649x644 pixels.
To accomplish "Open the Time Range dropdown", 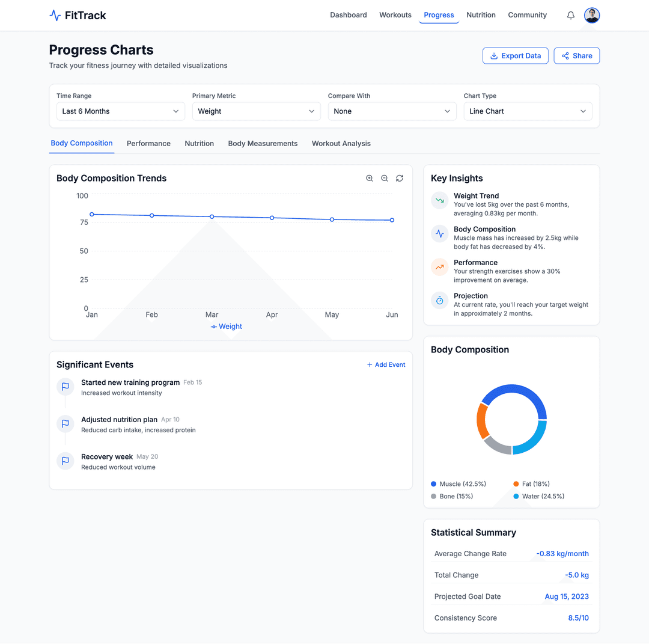I will (x=121, y=111).
